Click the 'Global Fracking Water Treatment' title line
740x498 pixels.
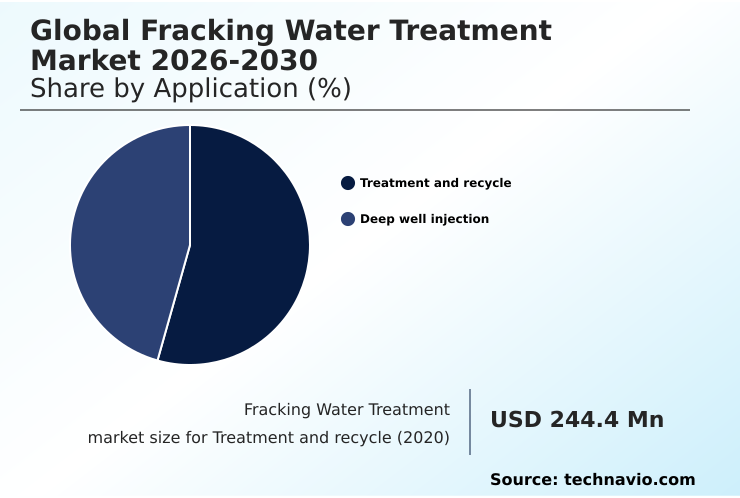tap(291, 31)
